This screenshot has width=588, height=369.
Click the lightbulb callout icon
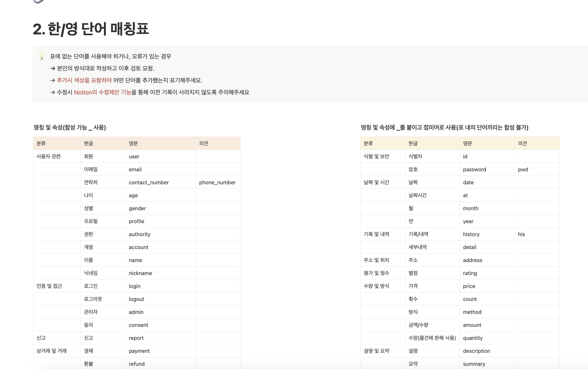tap(42, 56)
